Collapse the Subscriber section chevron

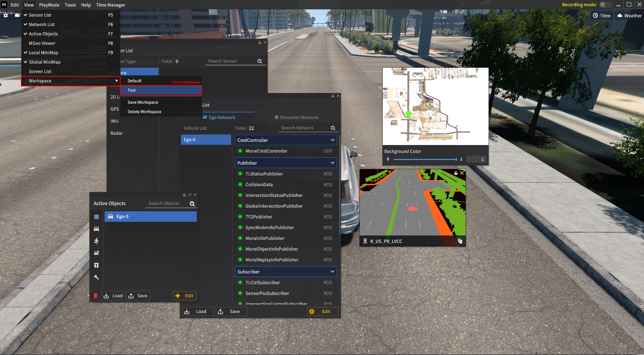click(332, 272)
